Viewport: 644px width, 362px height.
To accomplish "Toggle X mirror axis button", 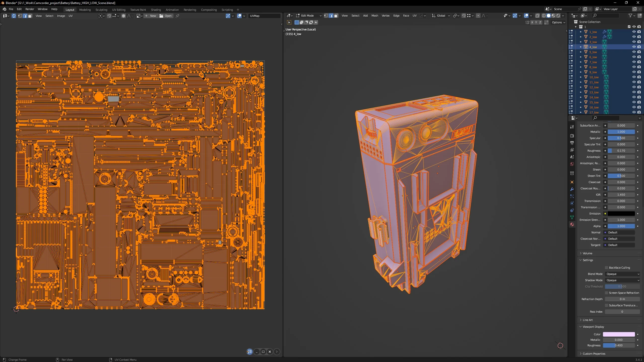I will click(x=532, y=22).
